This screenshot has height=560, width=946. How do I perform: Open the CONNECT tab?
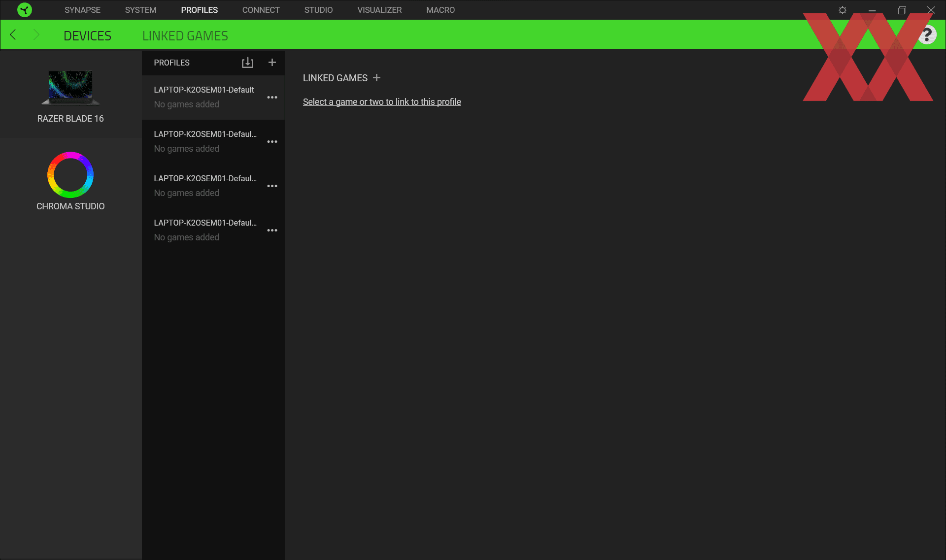click(x=261, y=10)
